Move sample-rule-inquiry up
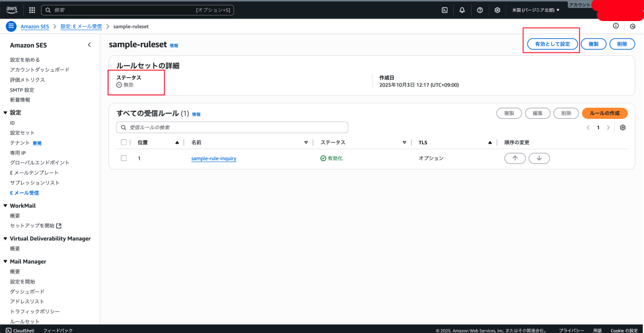The height and width of the screenshot is (333, 644). (515, 158)
